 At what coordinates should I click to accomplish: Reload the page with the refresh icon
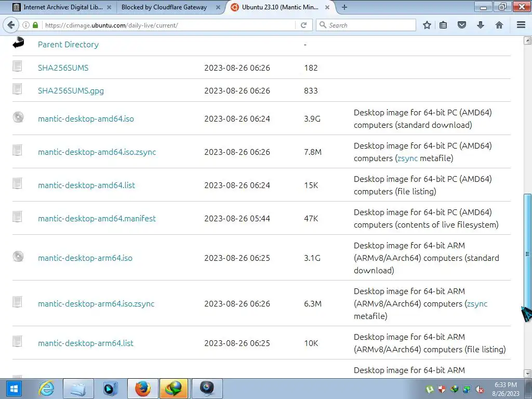303,25
